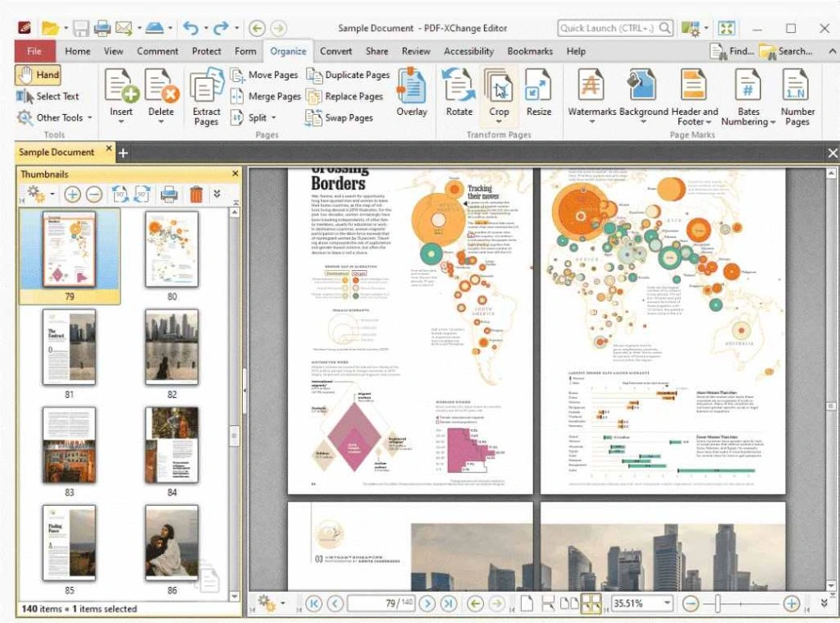This screenshot has width=840, height=623.
Task: Switch to two pages layout
Action: [x=569, y=603]
